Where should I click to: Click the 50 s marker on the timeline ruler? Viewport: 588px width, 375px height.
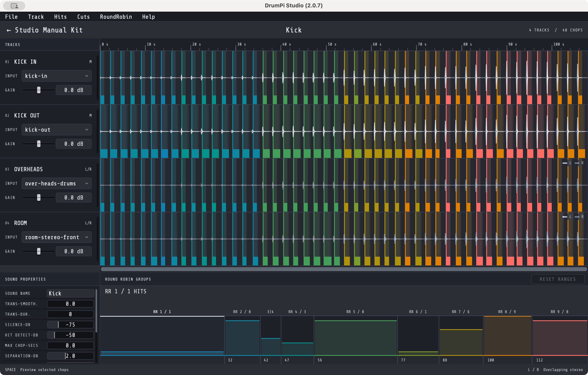pyautogui.click(x=332, y=44)
